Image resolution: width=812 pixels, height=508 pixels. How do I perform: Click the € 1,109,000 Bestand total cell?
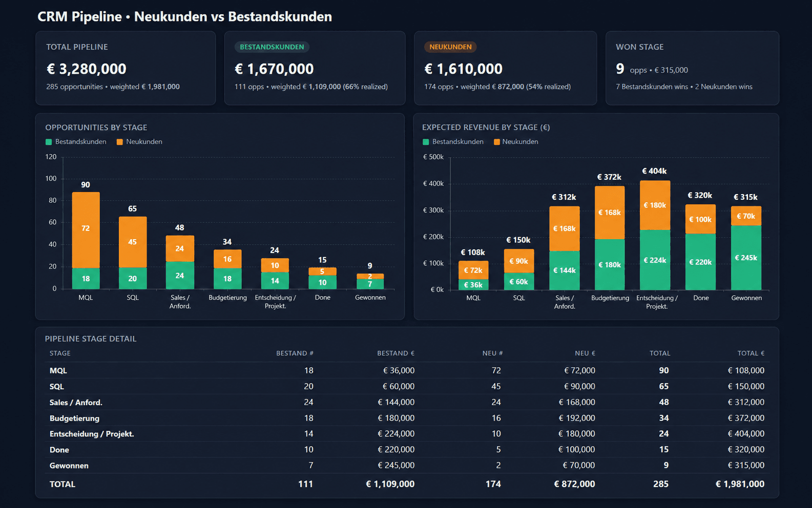[x=390, y=484]
